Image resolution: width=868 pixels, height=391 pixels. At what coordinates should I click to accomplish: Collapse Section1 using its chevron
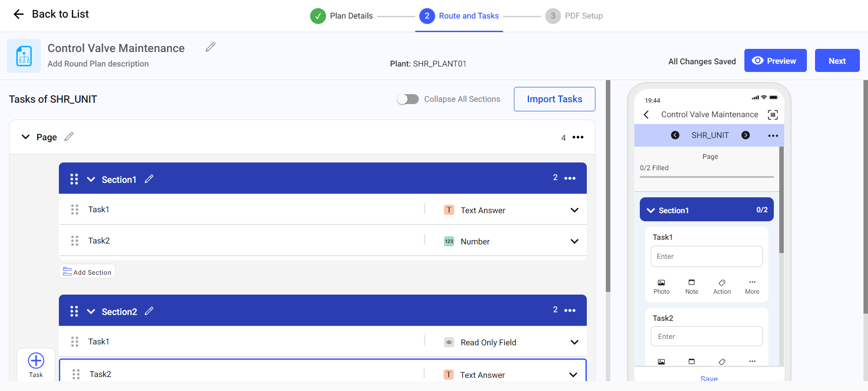click(x=91, y=179)
